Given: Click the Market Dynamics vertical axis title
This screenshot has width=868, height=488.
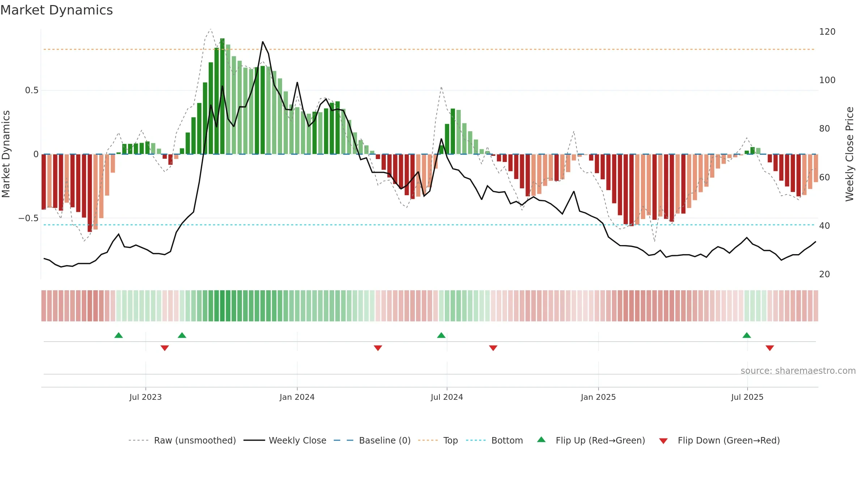Looking at the screenshot, I should [6, 154].
